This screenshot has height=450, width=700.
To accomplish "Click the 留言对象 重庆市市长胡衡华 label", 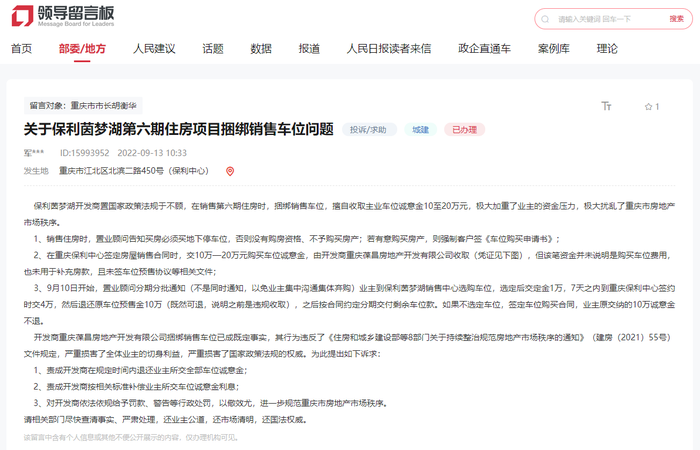I will click(83, 106).
